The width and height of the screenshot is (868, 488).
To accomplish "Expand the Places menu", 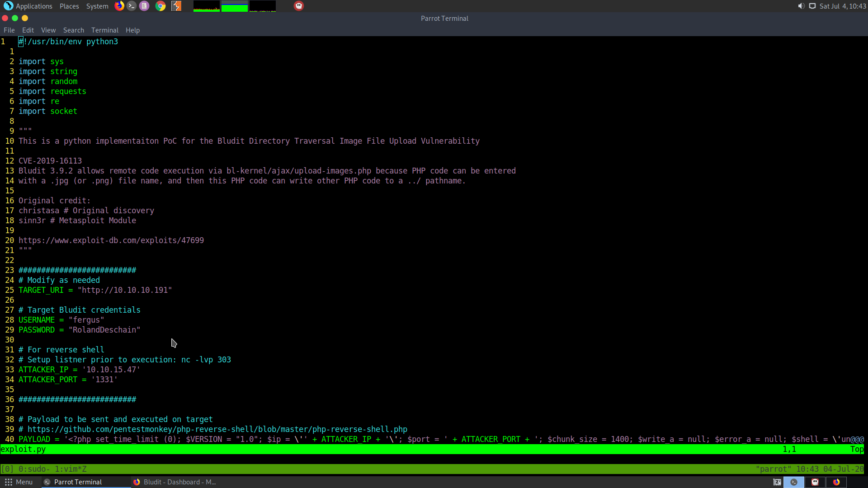I will pyautogui.click(x=69, y=6).
